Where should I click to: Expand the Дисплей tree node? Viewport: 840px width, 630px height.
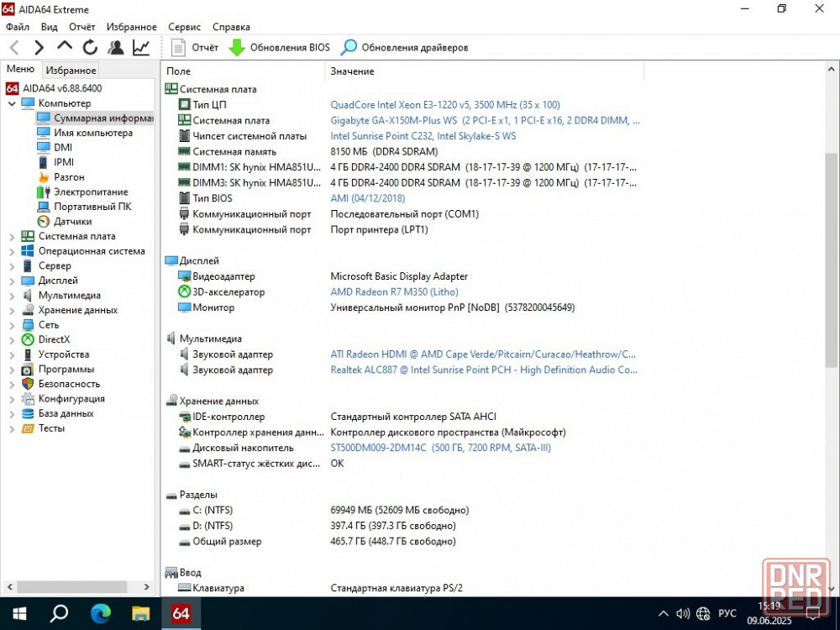[12, 281]
